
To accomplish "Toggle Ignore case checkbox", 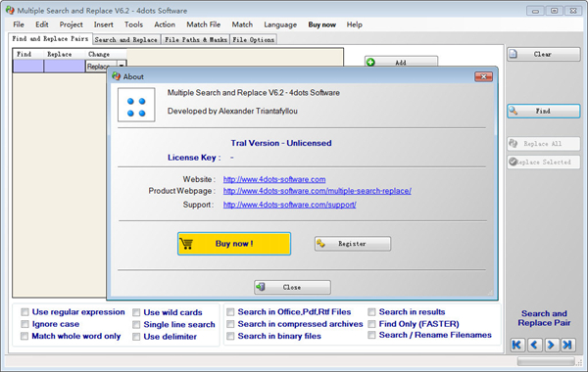I will coord(24,324).
